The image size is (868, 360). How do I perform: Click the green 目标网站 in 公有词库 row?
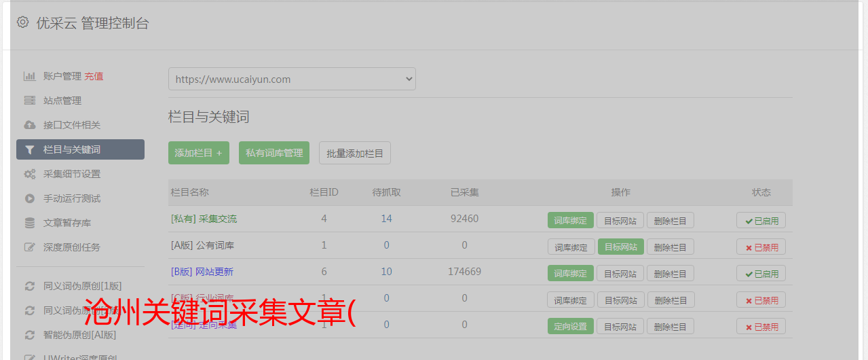pos(621,247)
